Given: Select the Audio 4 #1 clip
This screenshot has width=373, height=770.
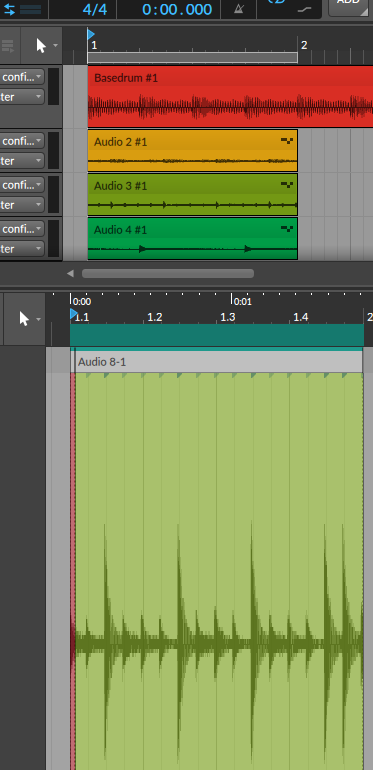Looking at the screenshot, I should point(192,238).
